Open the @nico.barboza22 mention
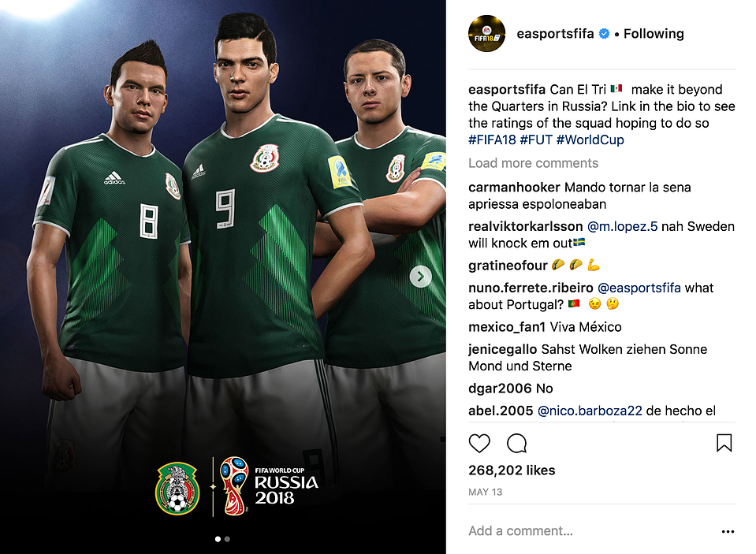Screen dimensions: 756x554 tap(590, 411)
